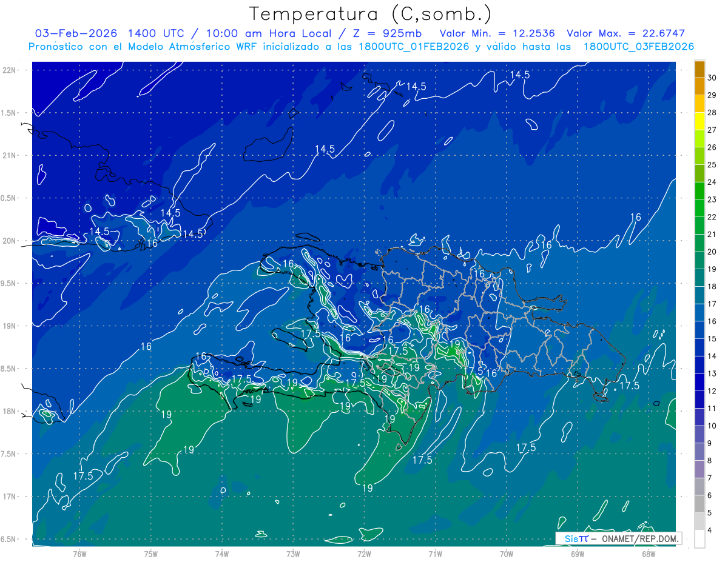Click the '11' color scale label
This screenshot has height=562, width=728.
[712, 408]
